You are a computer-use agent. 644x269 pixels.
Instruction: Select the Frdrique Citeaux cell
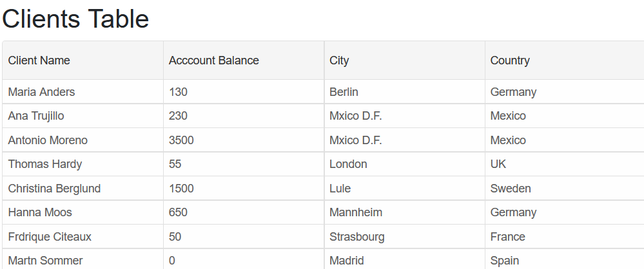(x=83, y=237)
